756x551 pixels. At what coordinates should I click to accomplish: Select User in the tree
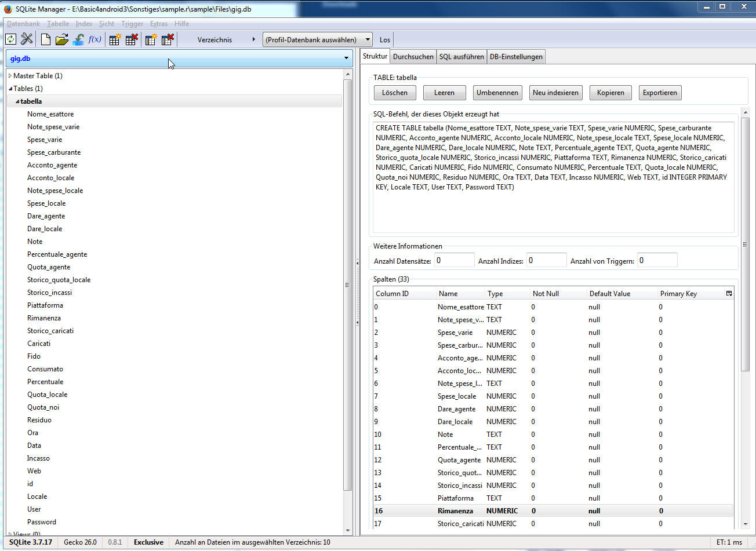click(34, 509)
